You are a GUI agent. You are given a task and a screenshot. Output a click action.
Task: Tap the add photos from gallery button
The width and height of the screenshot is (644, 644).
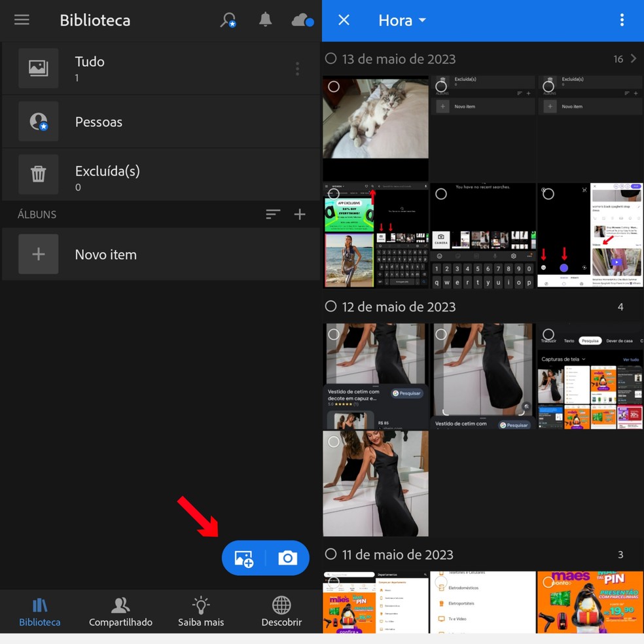click(244, 558)
